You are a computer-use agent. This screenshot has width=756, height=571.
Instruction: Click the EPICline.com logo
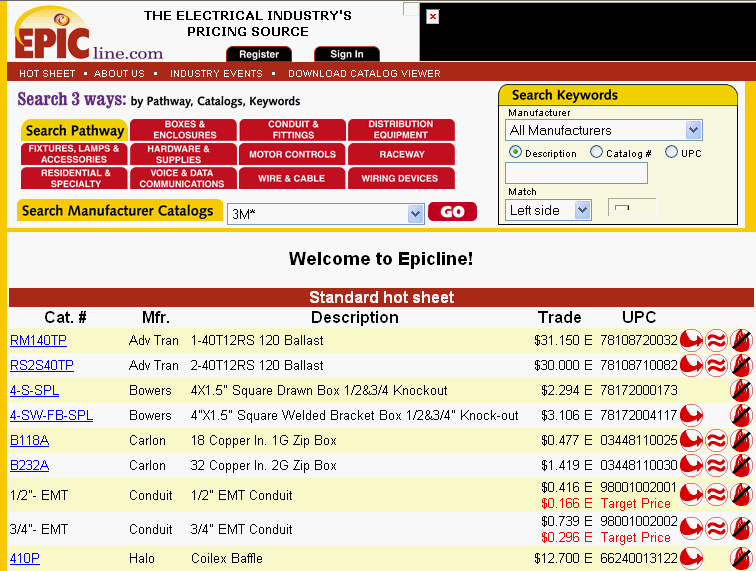click(x=88, y=33)
